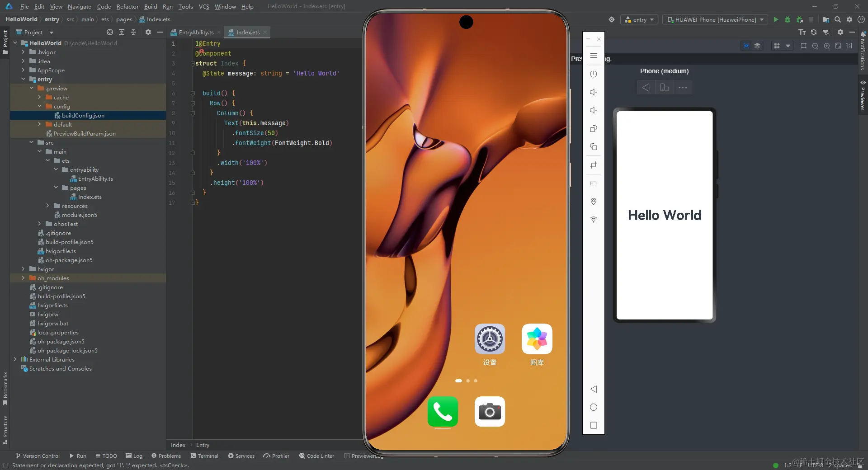Viewport: 868px width, 470px height.
Task: Toggle the Previewer inspector mode icon
Action: (746, 46)
